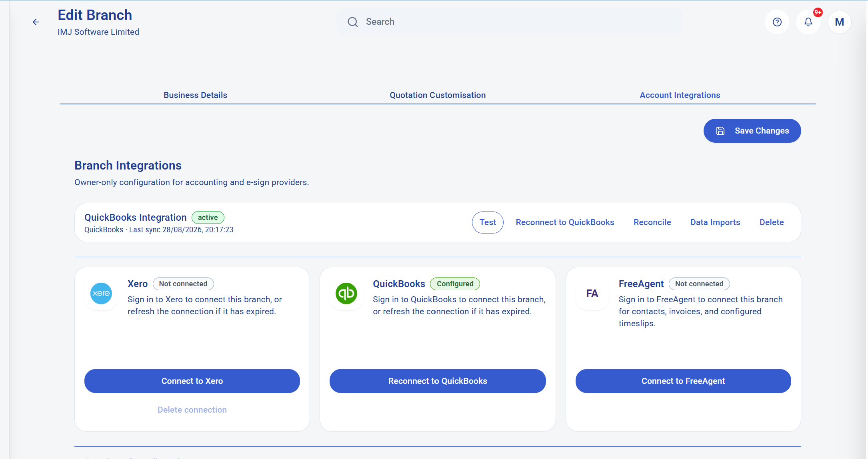Select the Account Integrations tab
This screenshot has height=459, width=868.
click(x=680, y=95)
